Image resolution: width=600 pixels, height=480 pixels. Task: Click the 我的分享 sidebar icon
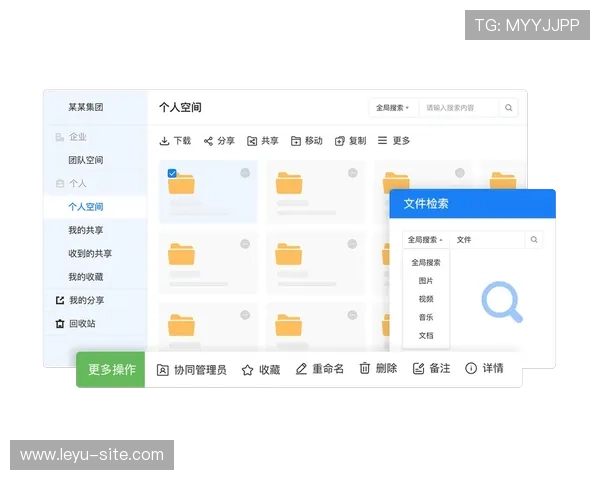60,300
